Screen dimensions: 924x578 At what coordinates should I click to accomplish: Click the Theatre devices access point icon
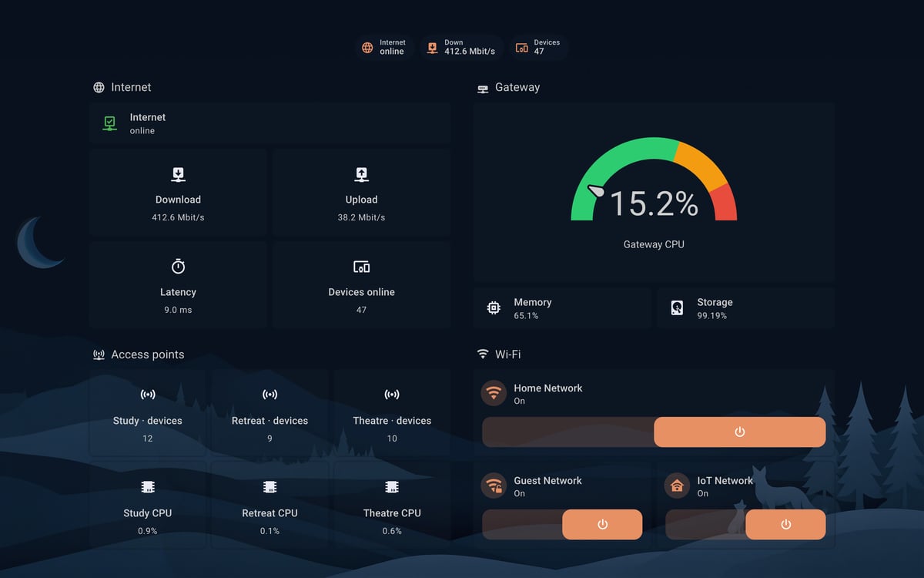click(392, 395)
